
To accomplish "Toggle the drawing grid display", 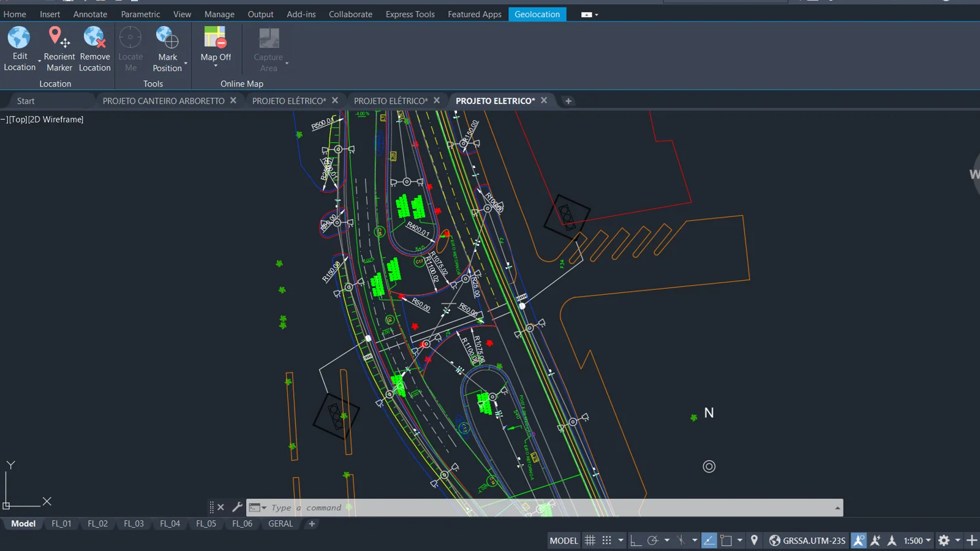I will click(590, 540).
